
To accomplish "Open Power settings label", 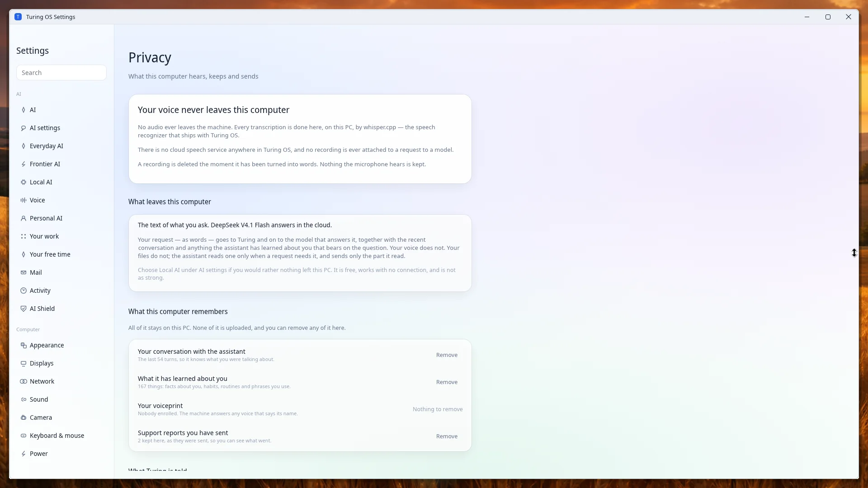I will 39,454.
